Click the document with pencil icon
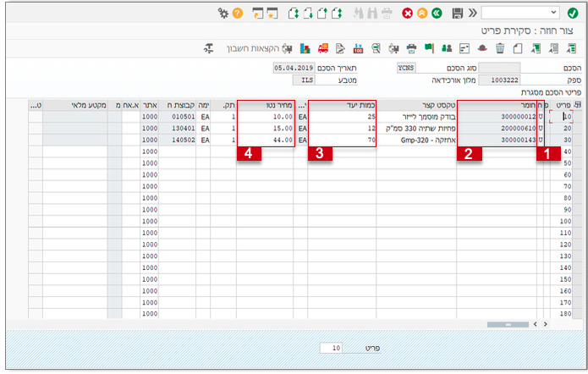This screenshot has width=588, height=374. (340, 48)
